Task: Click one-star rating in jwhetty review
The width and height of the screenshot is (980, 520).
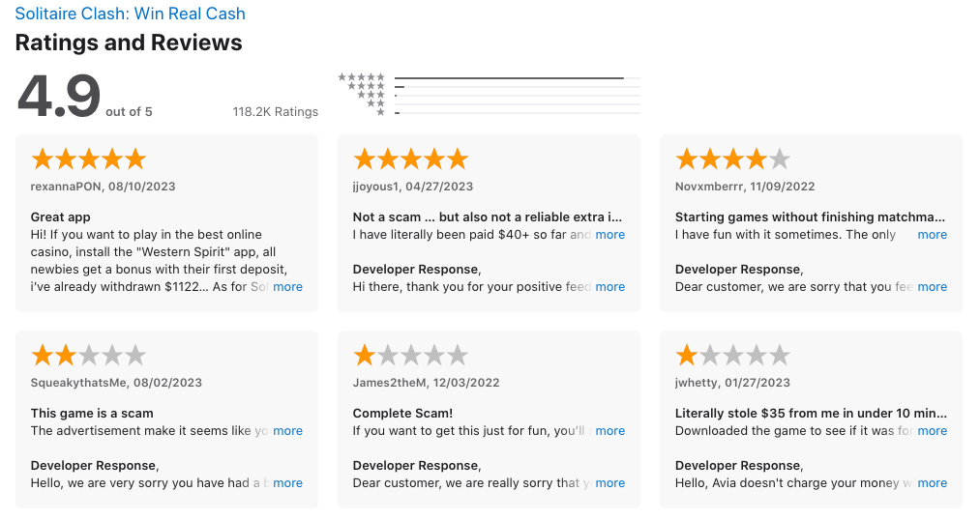Action: tap(733, 356)
